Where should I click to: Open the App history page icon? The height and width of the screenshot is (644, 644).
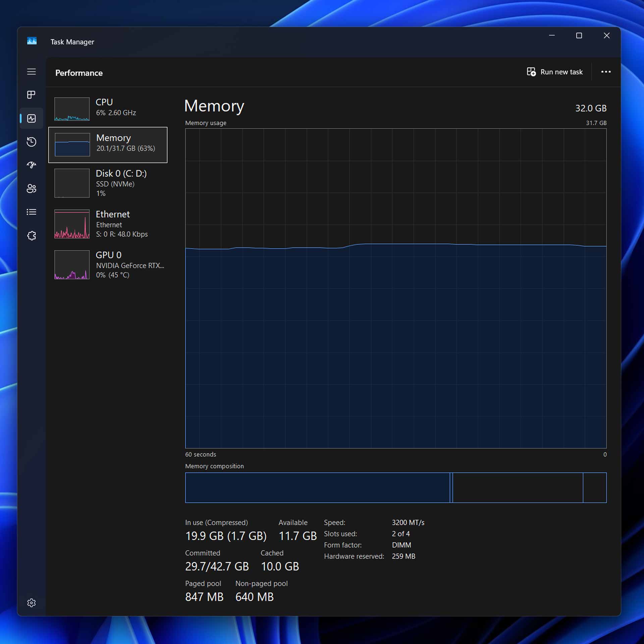click(x=32, y=142)
